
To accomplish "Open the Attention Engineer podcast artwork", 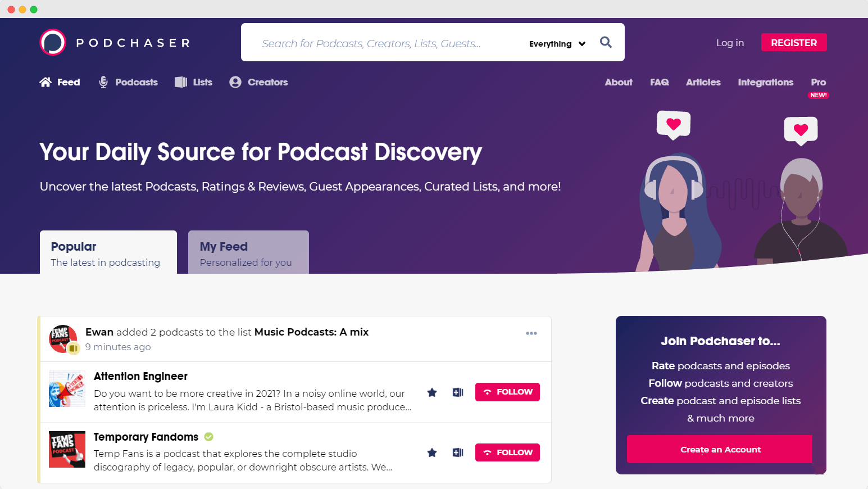I will click(67, 388).
